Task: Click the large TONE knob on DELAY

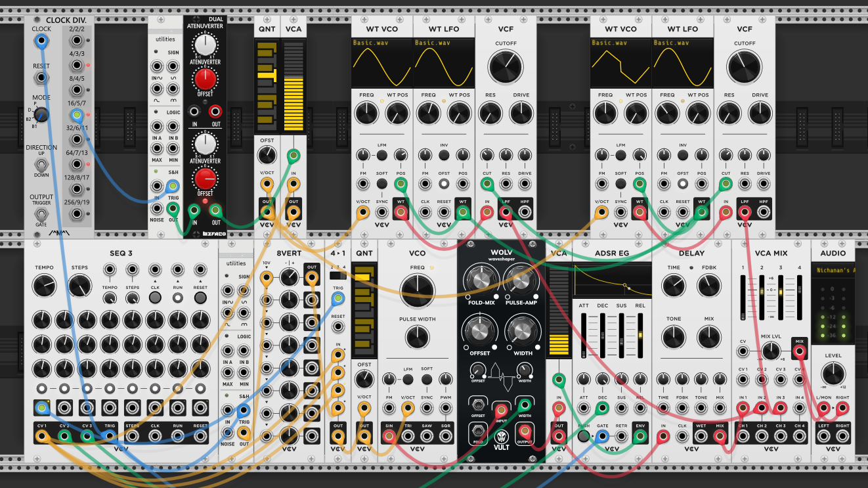Action: 673,337
